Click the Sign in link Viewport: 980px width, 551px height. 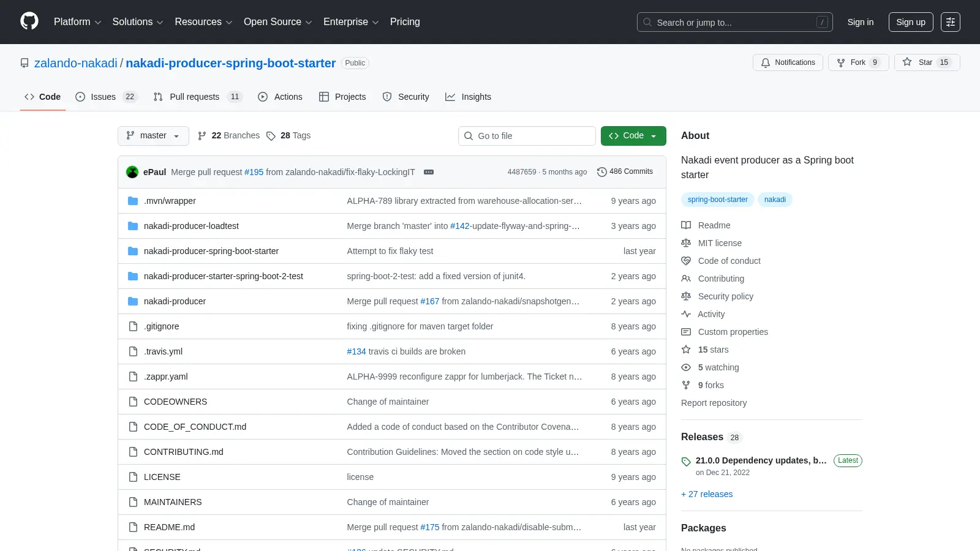[x=861, y=22]
